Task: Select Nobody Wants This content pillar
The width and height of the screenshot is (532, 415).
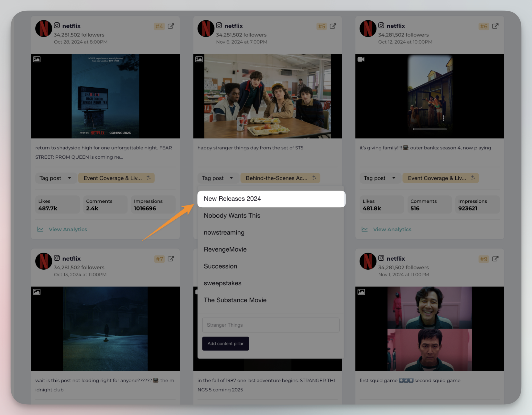Action: (271, 216)
